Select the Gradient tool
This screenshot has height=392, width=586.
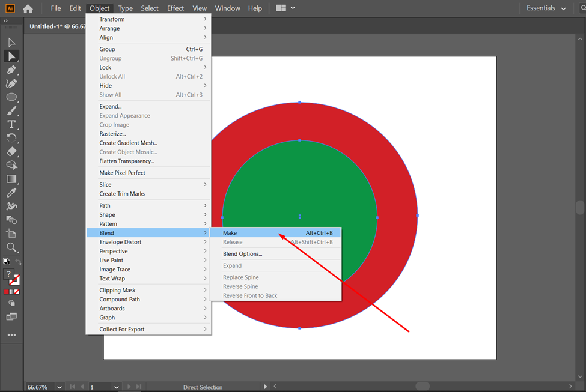click(11, 179)
